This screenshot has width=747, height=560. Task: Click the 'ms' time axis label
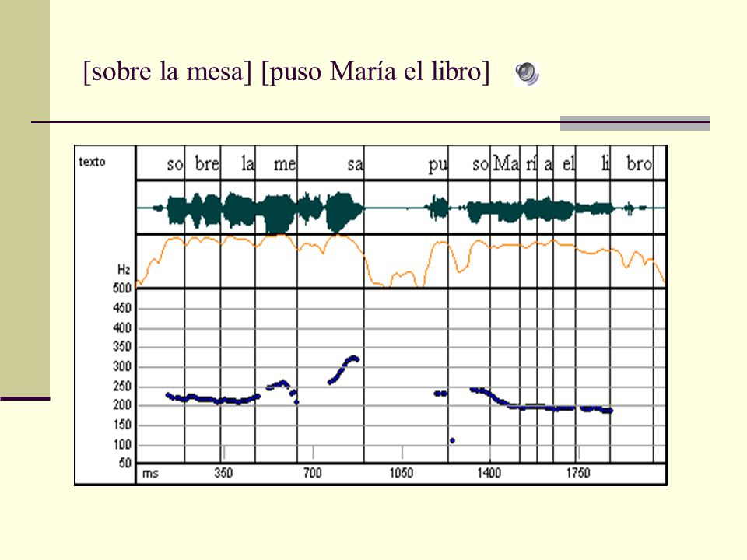tap(150, 474)
